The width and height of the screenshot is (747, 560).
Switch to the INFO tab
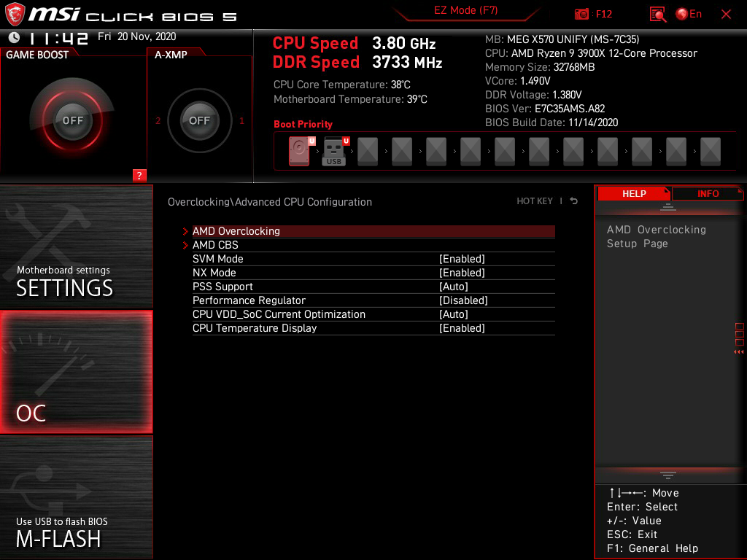pyautogui.click(x=707, y=193)
